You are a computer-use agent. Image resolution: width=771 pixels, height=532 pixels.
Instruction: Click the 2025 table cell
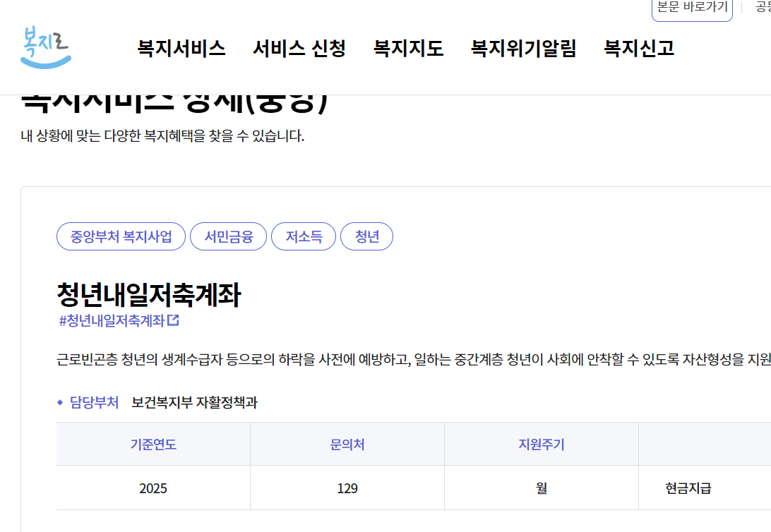(x=153, y=488)
